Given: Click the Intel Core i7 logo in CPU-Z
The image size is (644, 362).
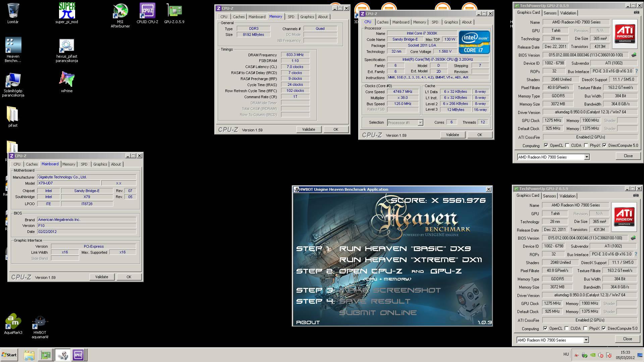Looking at the screenshot, I should click(x=474, y=42).
